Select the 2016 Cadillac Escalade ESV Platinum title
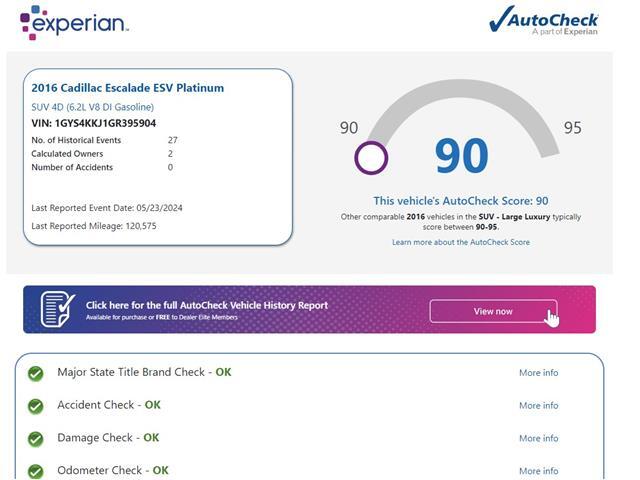 [x=128, y=88]
